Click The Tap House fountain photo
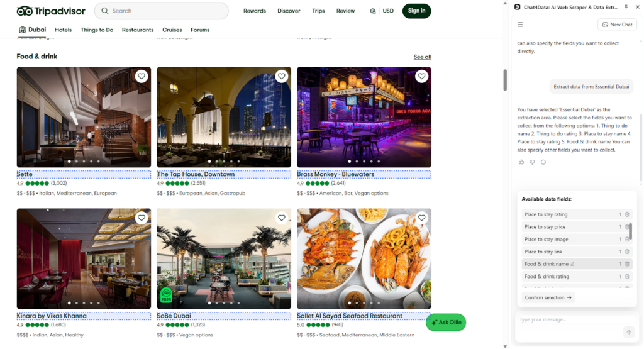644x349 pixels. [x=224, y=117]
